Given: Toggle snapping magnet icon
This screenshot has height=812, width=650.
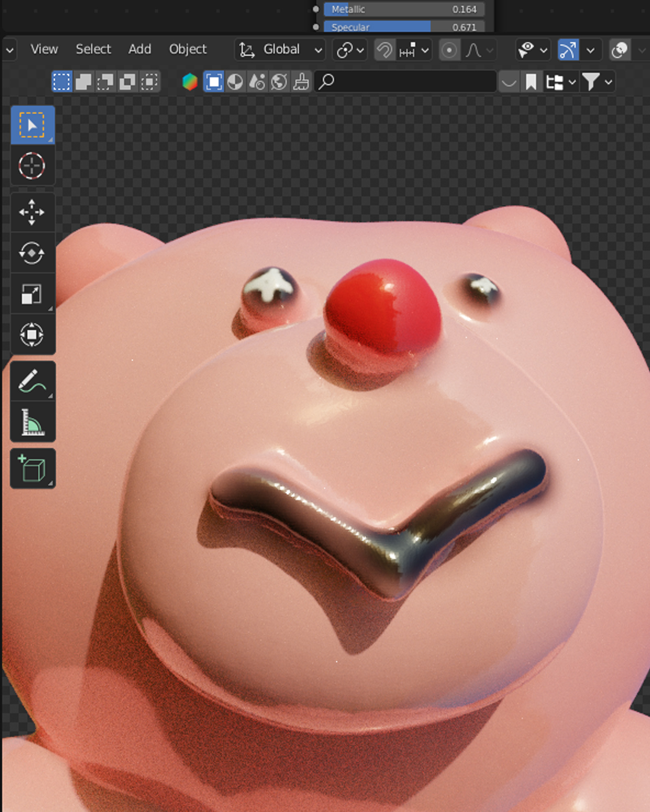Looking at the screenshot, I should click(x=384, y=50).
